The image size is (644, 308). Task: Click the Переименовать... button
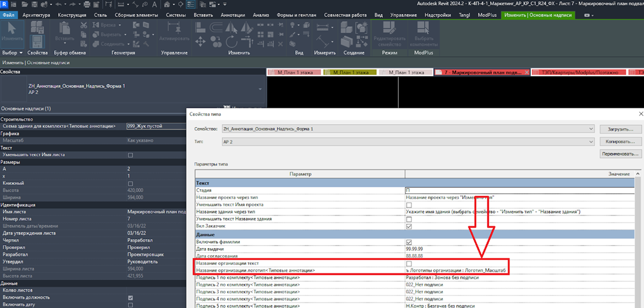click(x=620, y=154)
